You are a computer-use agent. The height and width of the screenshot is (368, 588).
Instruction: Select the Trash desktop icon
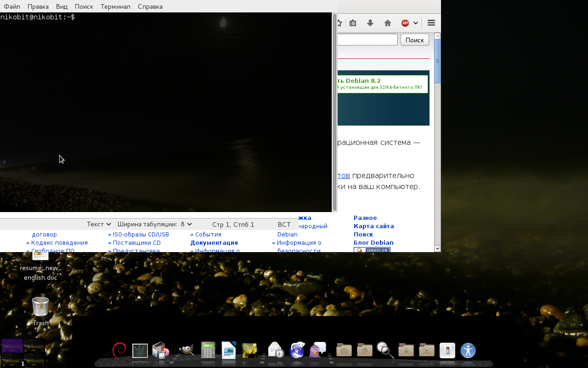pyautogui.click(x=40, y=311)
